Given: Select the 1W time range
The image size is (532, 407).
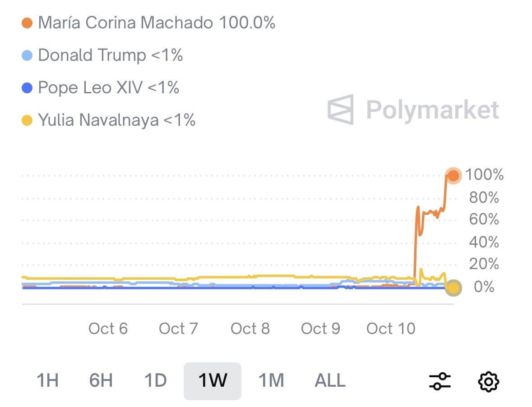Looking at the screenshot, I should pos(213,381).
